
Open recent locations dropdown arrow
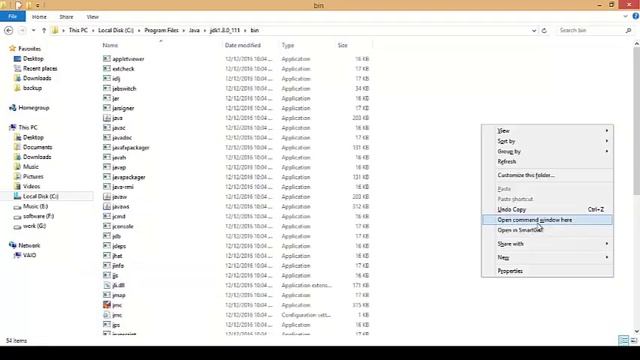(x=33, y=30)
